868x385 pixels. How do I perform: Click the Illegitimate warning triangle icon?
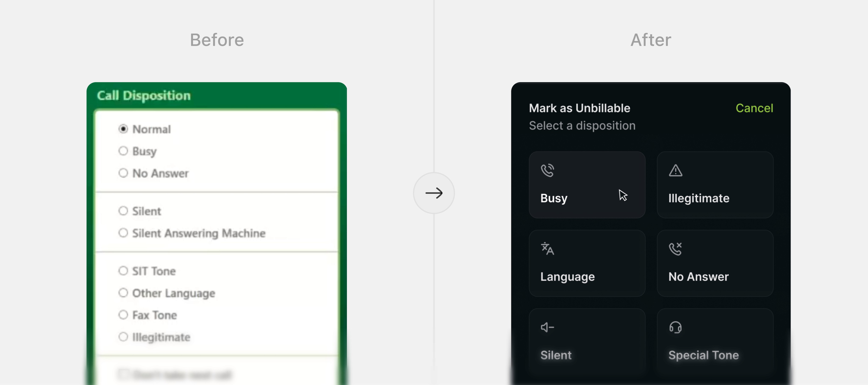pyautogui.click(x=675, y=170)
